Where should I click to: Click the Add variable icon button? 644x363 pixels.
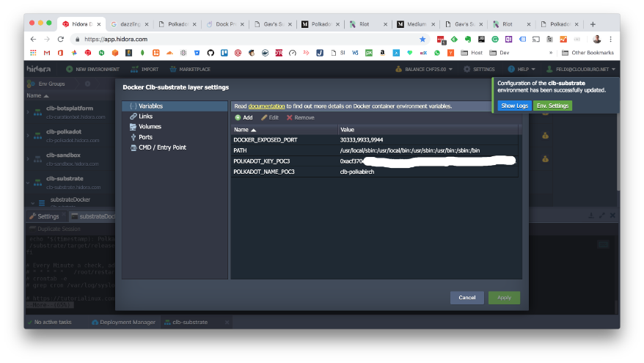(238, 117)
